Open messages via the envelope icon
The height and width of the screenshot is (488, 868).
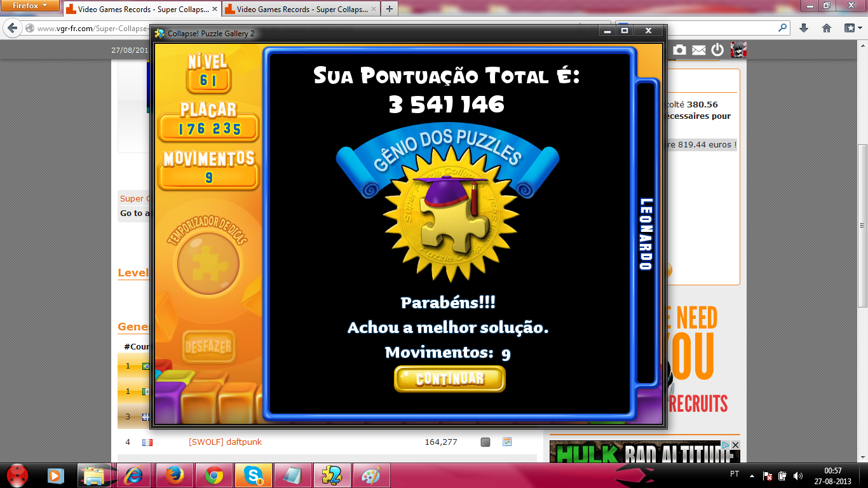pyautogui.click(x=698, y=50)
